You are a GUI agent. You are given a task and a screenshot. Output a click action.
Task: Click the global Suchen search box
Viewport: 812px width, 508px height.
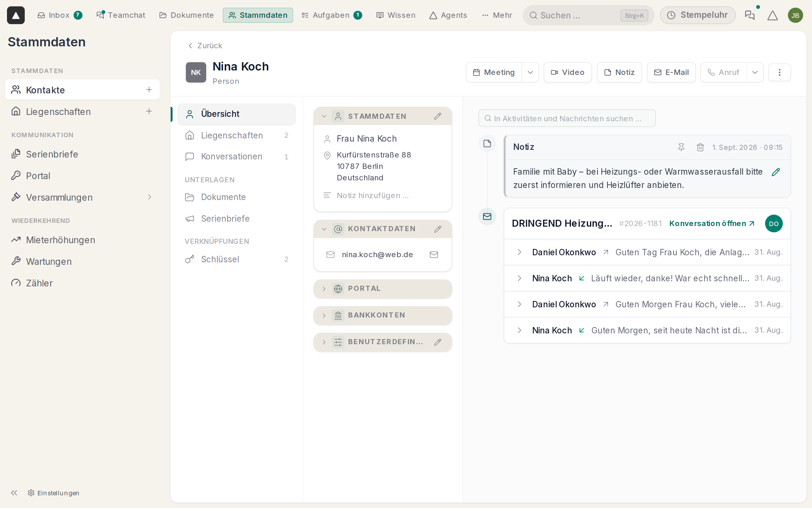(x=588, y=16)
